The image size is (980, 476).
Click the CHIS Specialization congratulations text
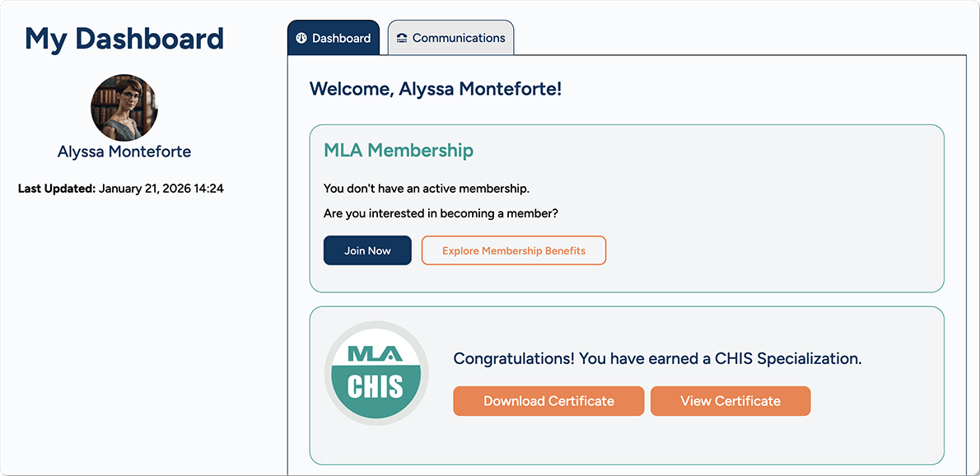tap(657, 359)
